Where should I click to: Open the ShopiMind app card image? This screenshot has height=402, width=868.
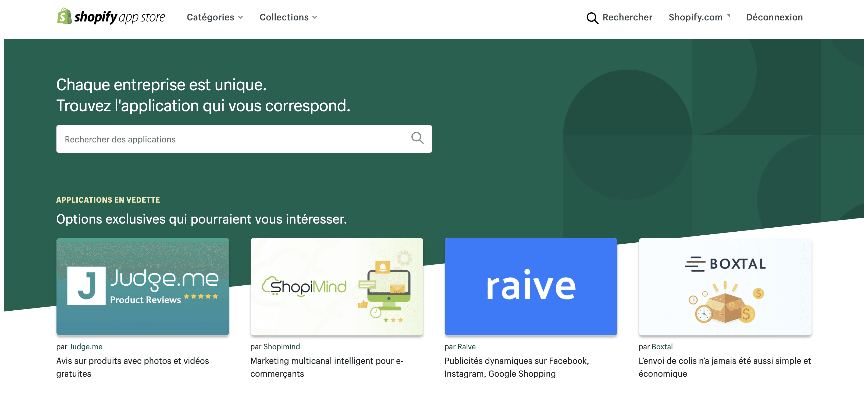pos(337,286)
